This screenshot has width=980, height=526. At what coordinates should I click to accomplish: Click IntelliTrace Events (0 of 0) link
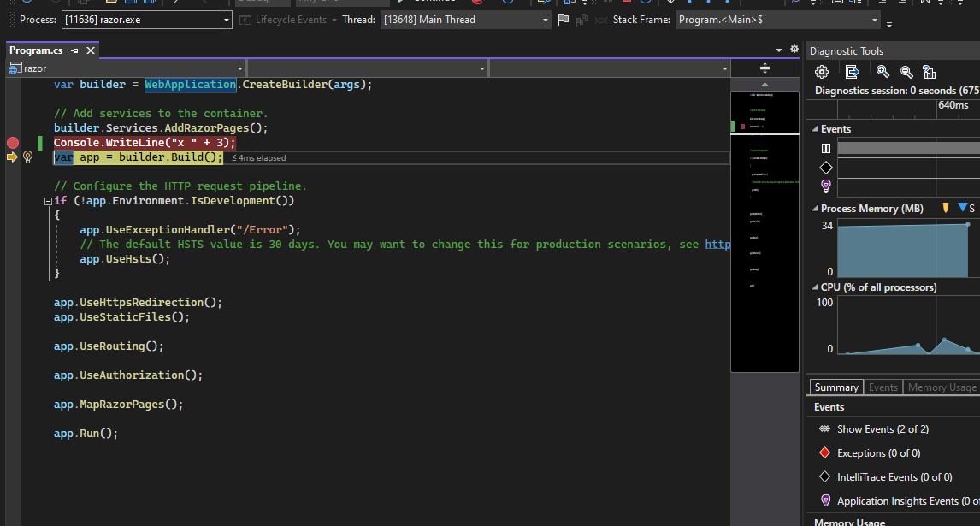(894, 476)
